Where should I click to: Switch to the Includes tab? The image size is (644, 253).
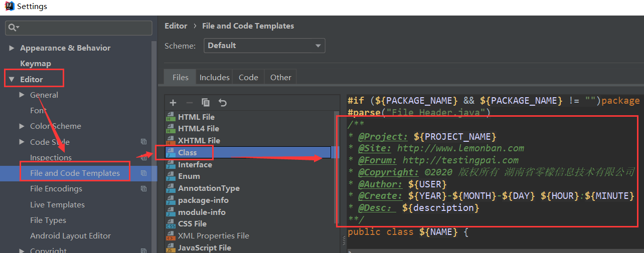point(214,78)
